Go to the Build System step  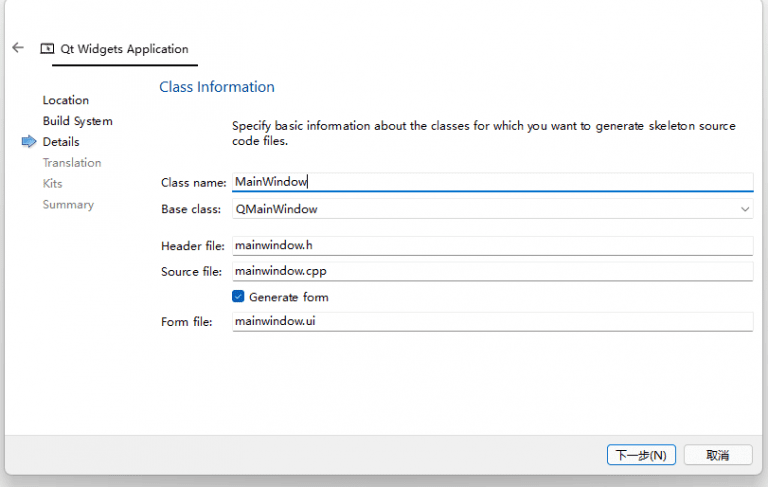(77, 121)
